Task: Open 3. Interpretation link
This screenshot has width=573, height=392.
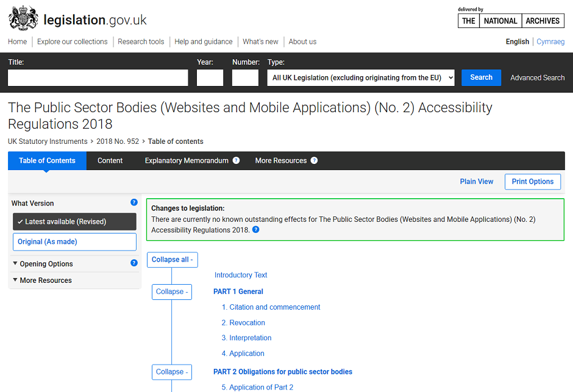Action: click(246, 338)
